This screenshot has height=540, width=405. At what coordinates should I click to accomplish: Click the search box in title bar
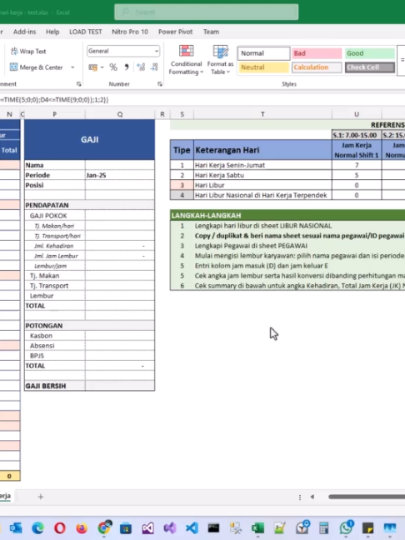206,12
